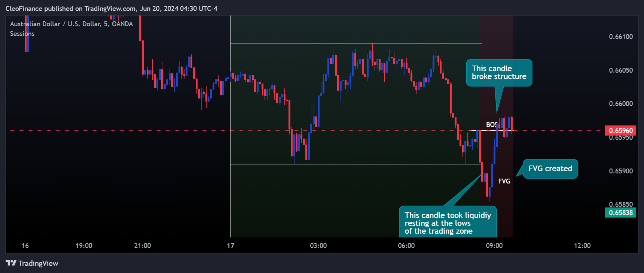Click the 0.66050 price axis label
644x273 pixels.
point(621,70)
